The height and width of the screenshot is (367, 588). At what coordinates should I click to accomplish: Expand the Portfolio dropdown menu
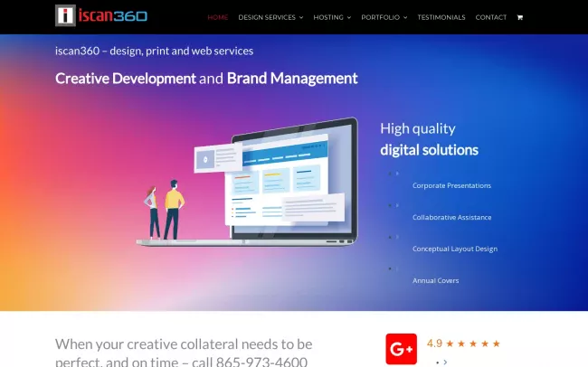point(384,17)
